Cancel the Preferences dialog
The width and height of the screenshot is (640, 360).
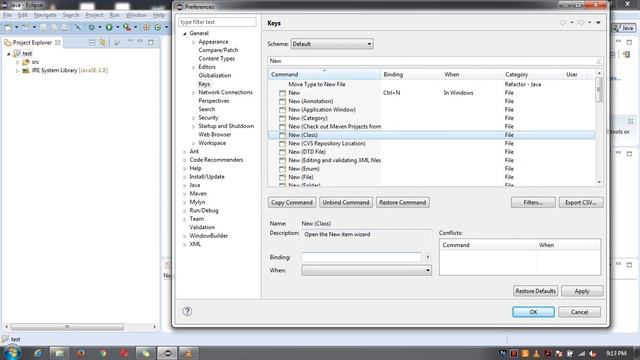point(579,312)
